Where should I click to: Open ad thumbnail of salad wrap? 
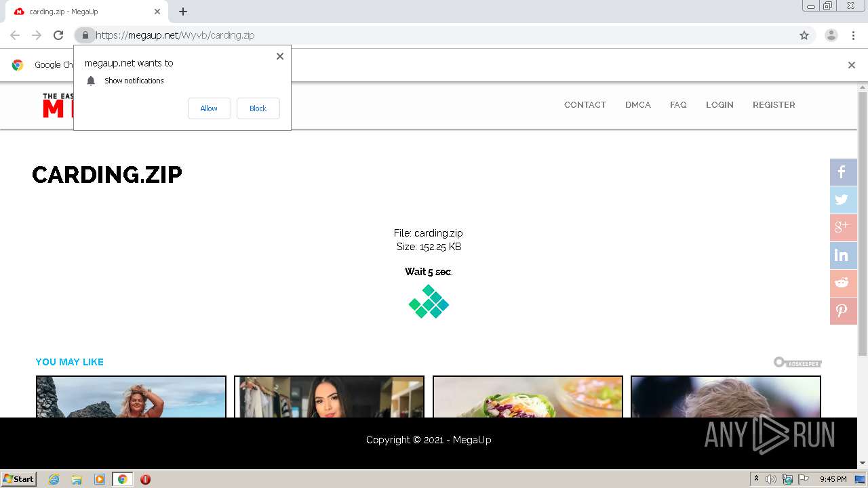(x=528, y=396)
